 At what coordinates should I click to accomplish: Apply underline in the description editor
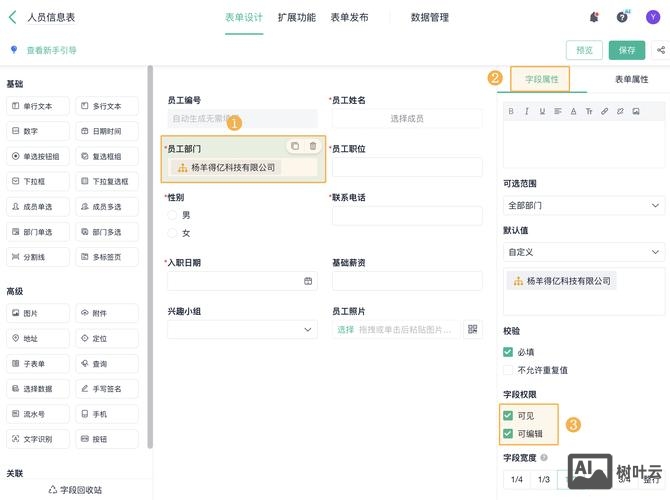click(x=542, y=112)
